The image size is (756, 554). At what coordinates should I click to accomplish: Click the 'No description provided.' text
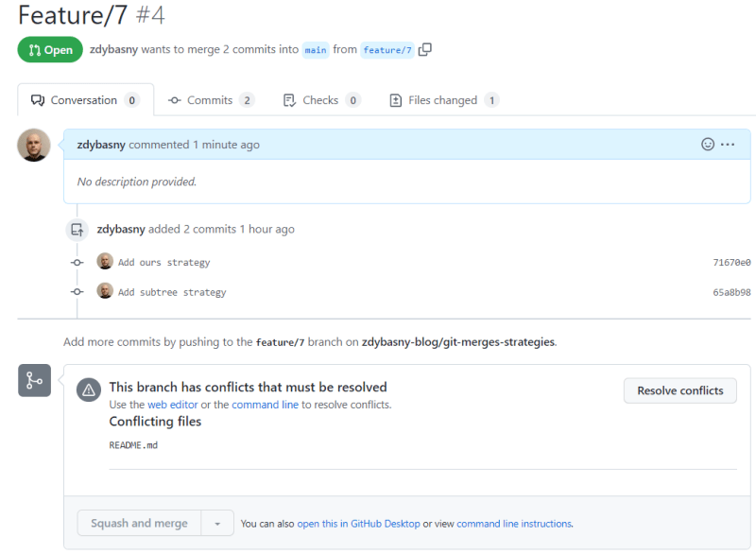[x=137, y=182]
